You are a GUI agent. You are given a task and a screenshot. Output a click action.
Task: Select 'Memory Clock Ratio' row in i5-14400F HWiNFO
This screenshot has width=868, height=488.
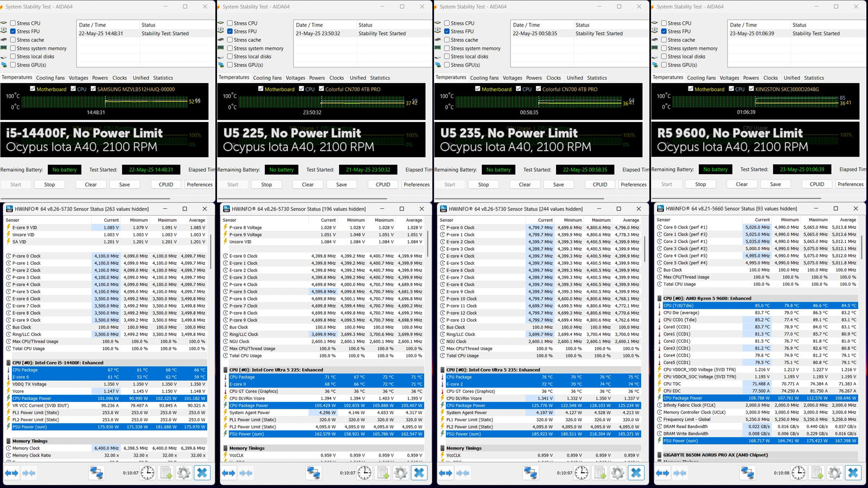(106, 455)
